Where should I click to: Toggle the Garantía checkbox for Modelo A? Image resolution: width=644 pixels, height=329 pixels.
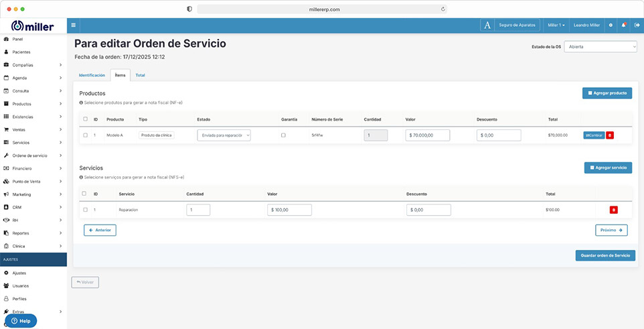[x=283, y=135]
